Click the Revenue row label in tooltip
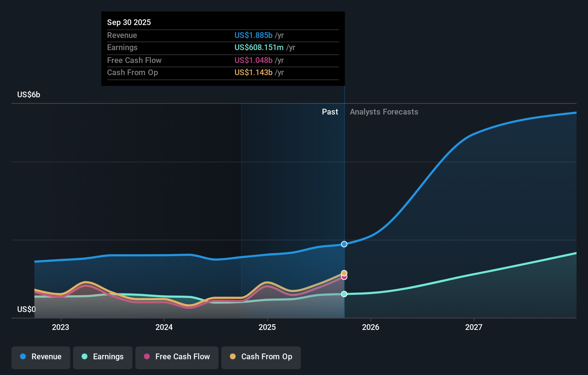The height and width of the screenshot is (375, 588). [x=122, y=35]
